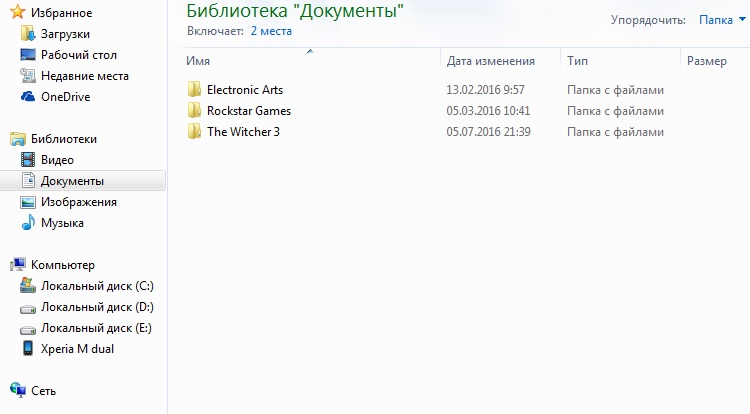Select Сеть in the navigation pane
This screenshot has height=414, width=750.
click(x=43, y=391)
